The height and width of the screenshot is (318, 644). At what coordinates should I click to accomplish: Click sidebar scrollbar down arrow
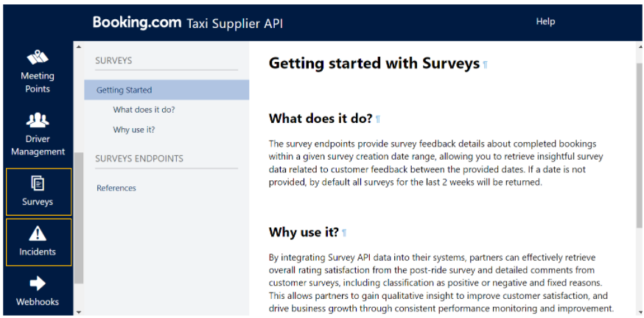click(78, 313)
